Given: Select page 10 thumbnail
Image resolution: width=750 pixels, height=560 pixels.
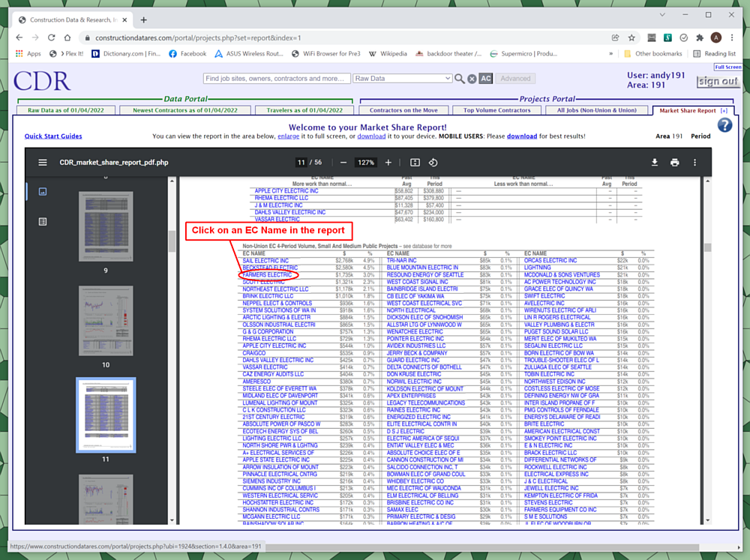Looking at the screenshot, I should (x=106, y=321).
